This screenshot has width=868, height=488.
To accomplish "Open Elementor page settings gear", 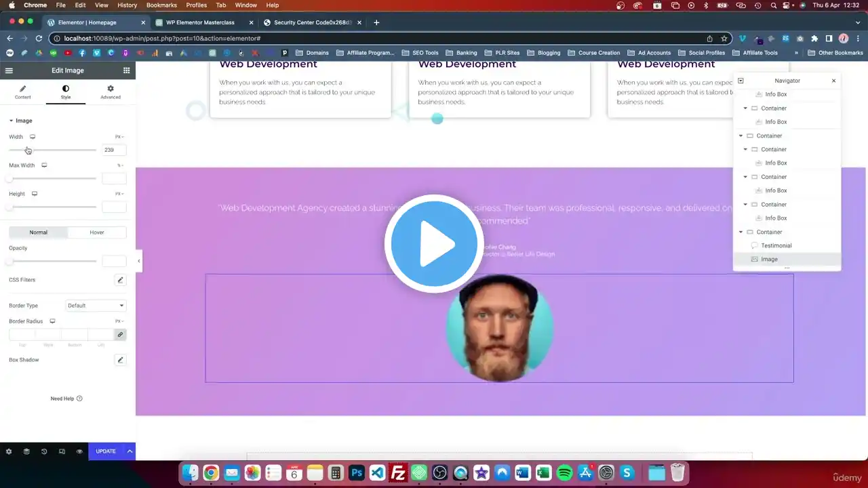I will pos(9,451).
